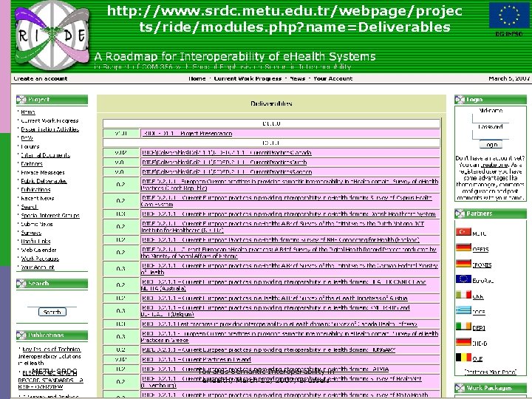Screen dimensions: 532x399
Task: Open the Canada Health Infoway survey link
Action: coord(279,324)
